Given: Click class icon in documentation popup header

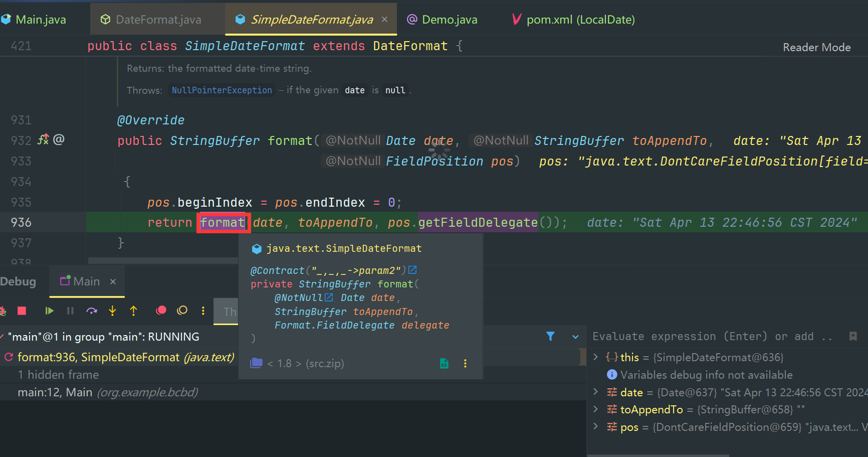Looking at the screenshot, I should point(257,248).
